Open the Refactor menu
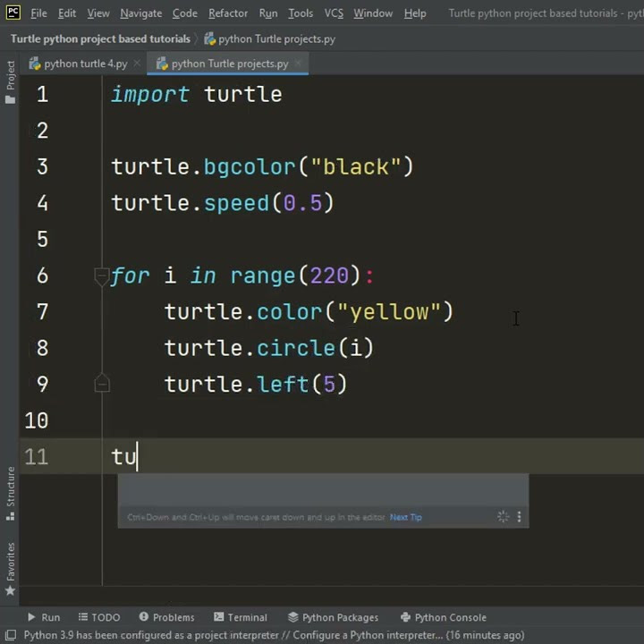This screenshot has width=644, height=644. pos(228,13)
